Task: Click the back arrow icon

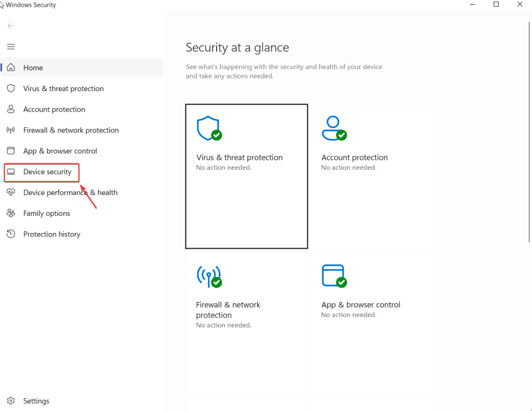Action: tap(10, 26)
